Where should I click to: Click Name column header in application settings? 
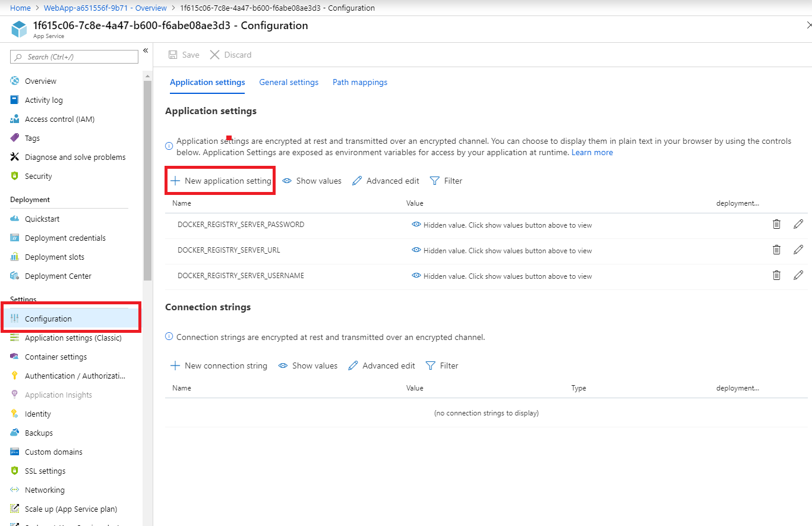tap(182, 203)
